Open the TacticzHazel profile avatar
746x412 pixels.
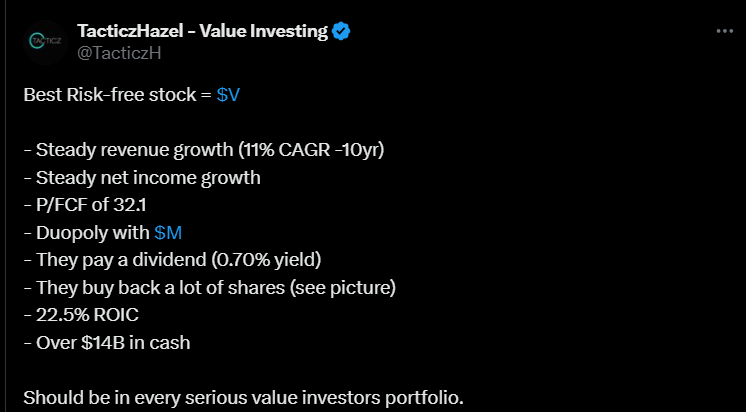(46, 42)
